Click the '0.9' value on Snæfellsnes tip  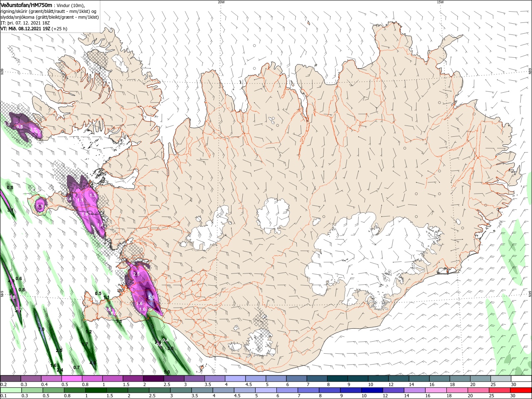[x=41, y=206]
